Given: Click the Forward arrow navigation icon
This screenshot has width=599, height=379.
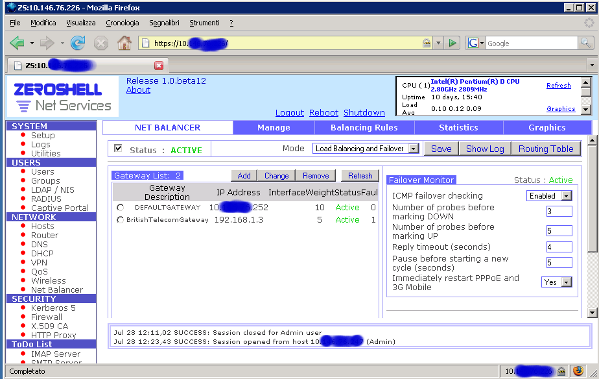Looking at the screenshot, I should pyautogui.click(x=47, y=43).
